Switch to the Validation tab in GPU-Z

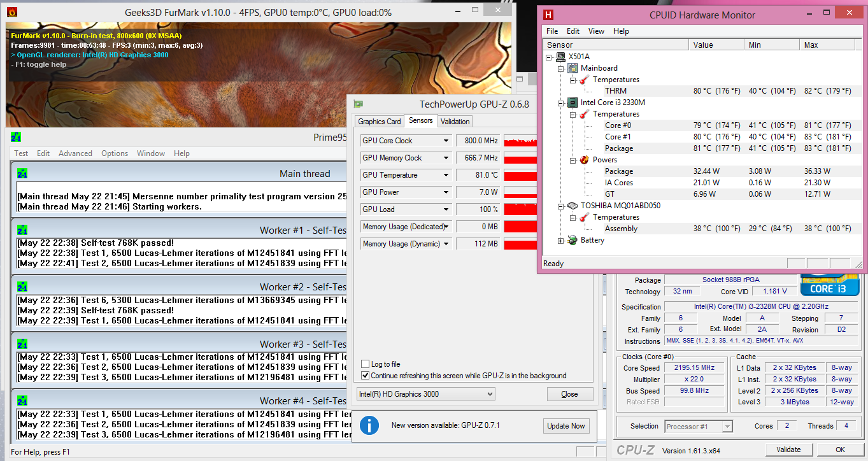(x=455, y=122)
